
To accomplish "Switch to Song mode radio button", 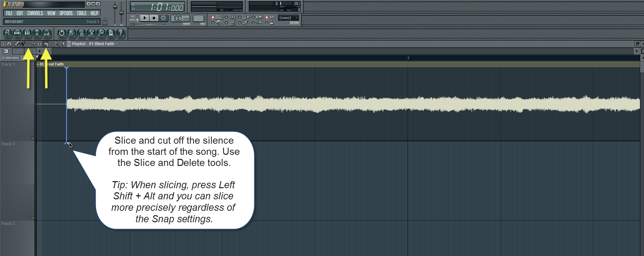I will pos(137,20).
